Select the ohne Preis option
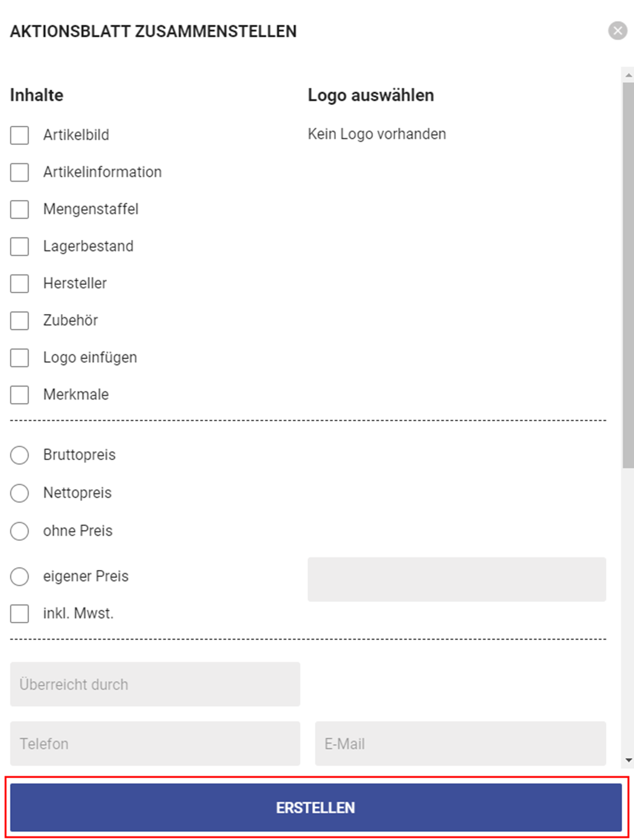Screen dimensions: 634x840 coord(20,531)
